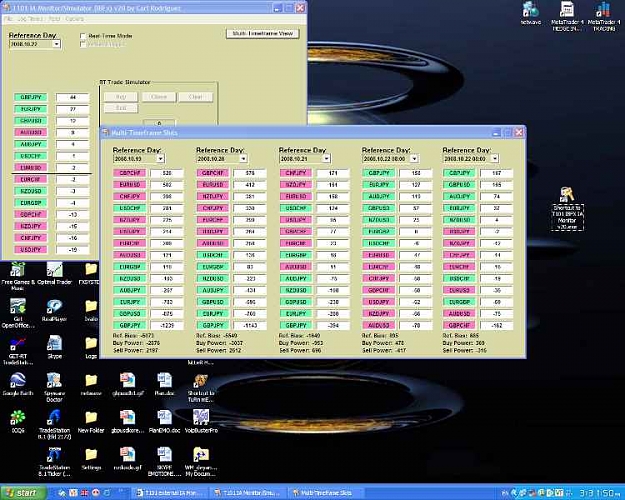Launch Skype desktop shortcut
This screenshot has width=625, height=500.
55,347
